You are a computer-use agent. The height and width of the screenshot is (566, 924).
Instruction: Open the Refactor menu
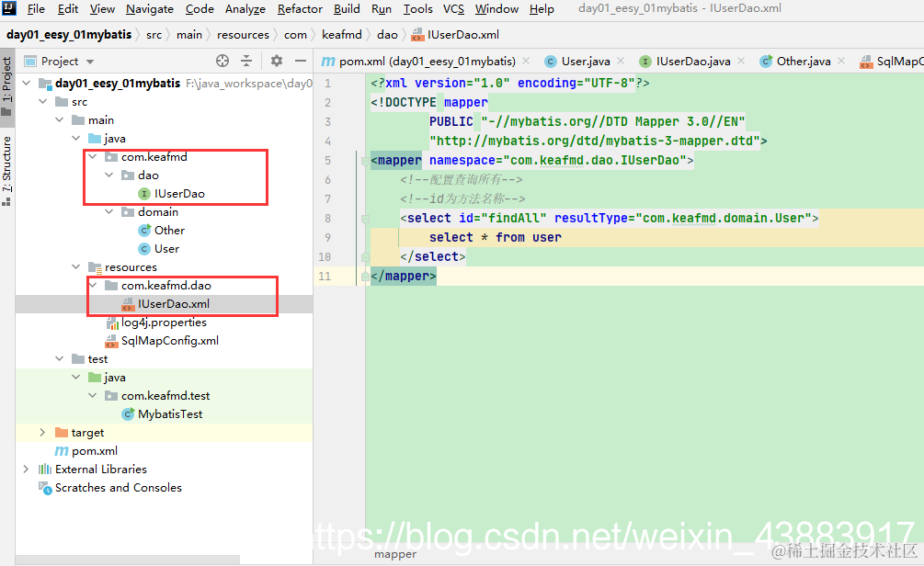pyautogui.click(x=300, y=9)
